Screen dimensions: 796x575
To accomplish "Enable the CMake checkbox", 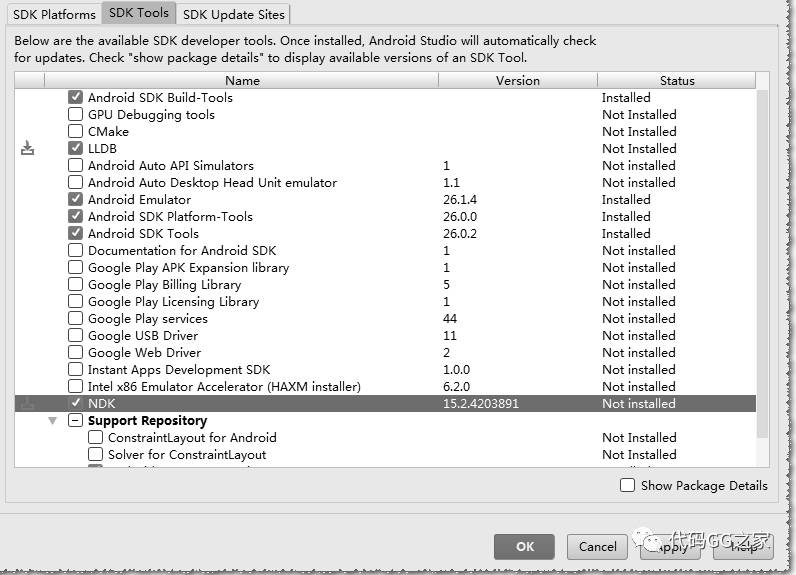I will click(75, 131).
